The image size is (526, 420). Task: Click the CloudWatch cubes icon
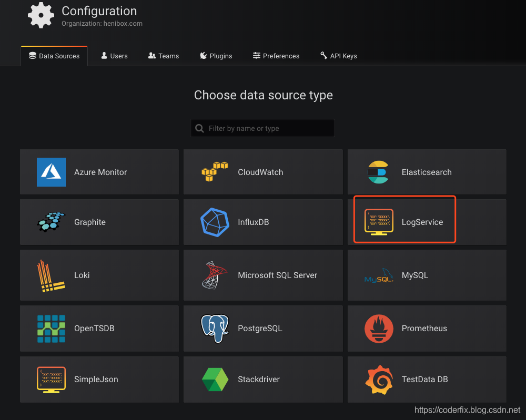point(215,171)
